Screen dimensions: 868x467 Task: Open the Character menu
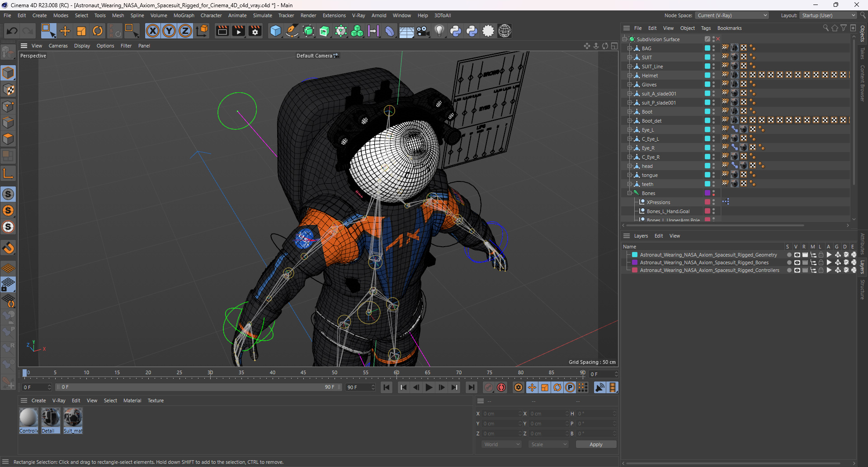pyautogui.click(x=211, y=15)
